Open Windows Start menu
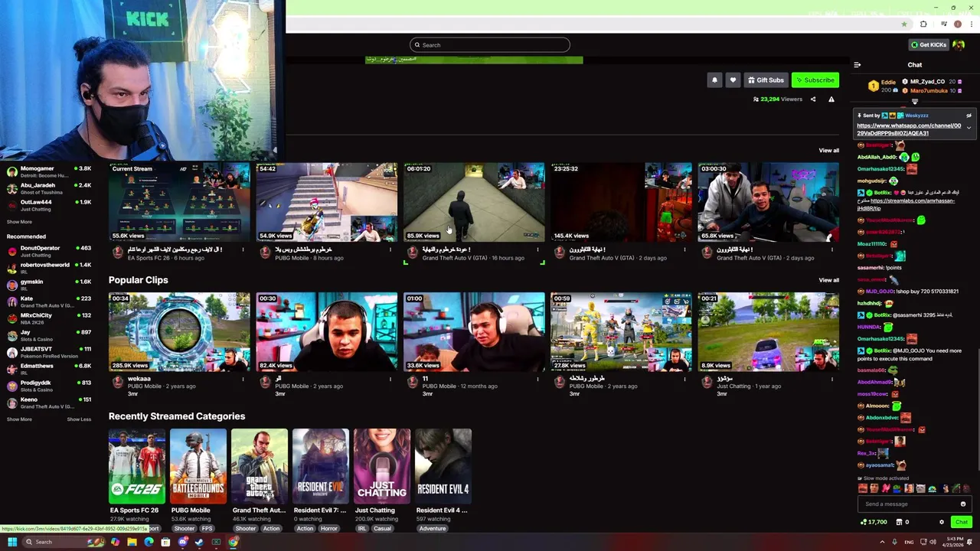The width and height of the screenshot is (980, 551). tap(12, 542)
